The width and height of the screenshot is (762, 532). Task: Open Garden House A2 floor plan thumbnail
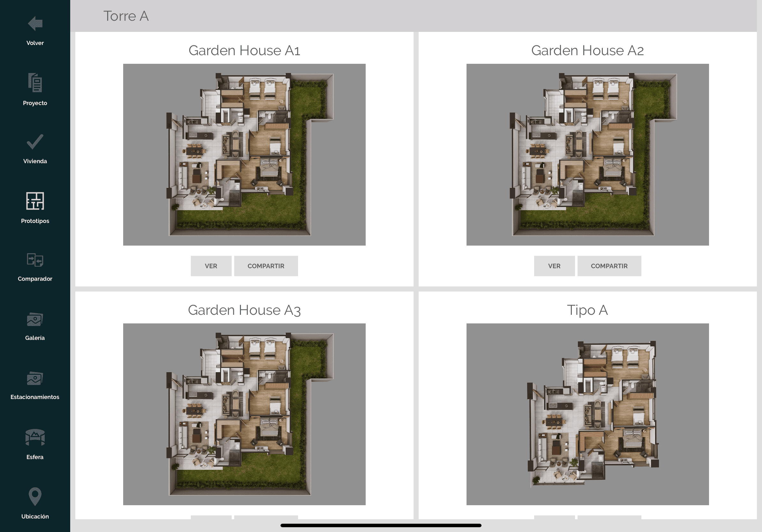coord(587,155)
